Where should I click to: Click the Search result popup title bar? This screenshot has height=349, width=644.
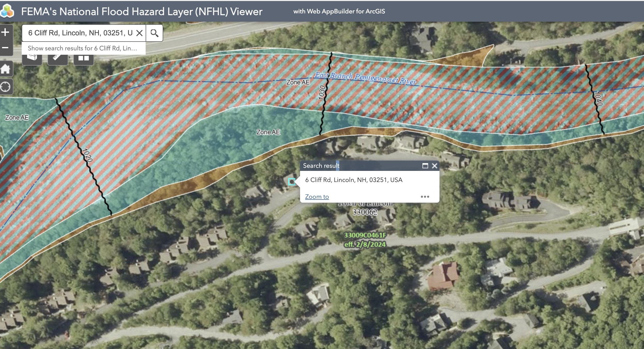tap(374, 166)
